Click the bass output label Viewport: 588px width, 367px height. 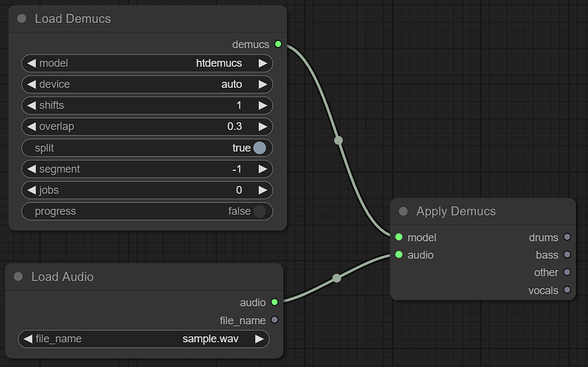(x=547, y=255)
